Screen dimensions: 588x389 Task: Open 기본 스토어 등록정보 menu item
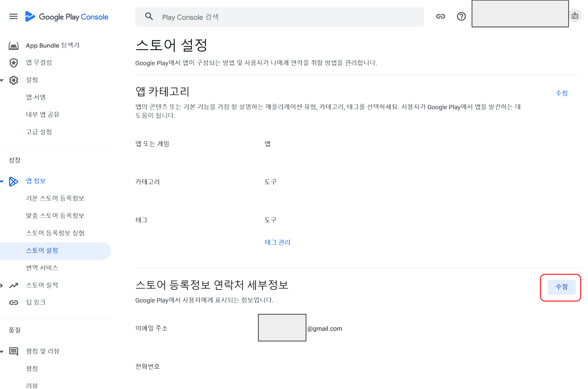coord(55,198)
